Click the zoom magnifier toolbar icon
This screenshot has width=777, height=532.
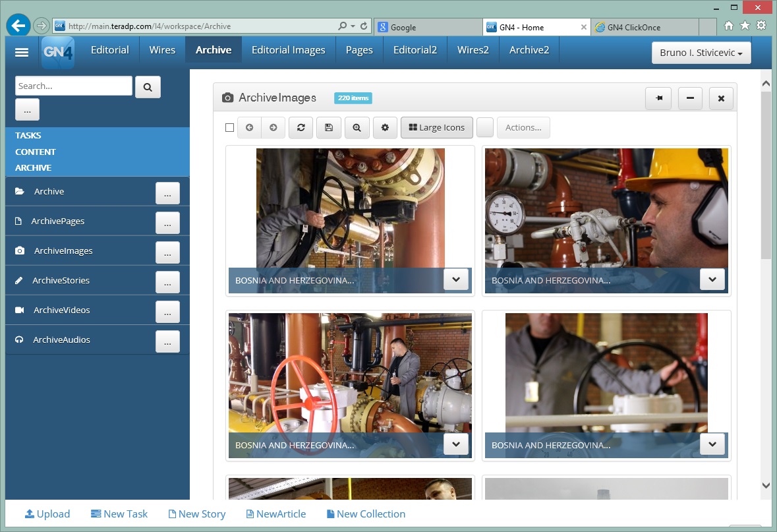[x=357, y=127]
